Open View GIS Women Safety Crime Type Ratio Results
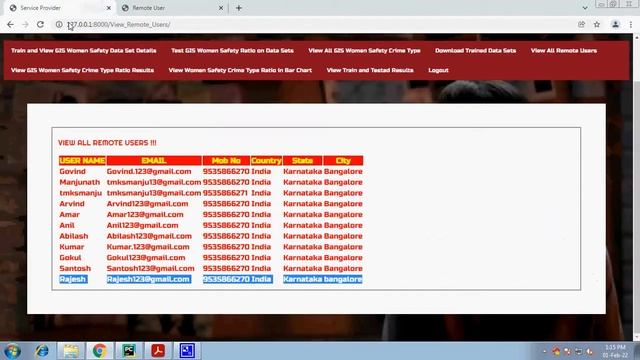Viewport: 640px width, 360px height. [82, 70]
